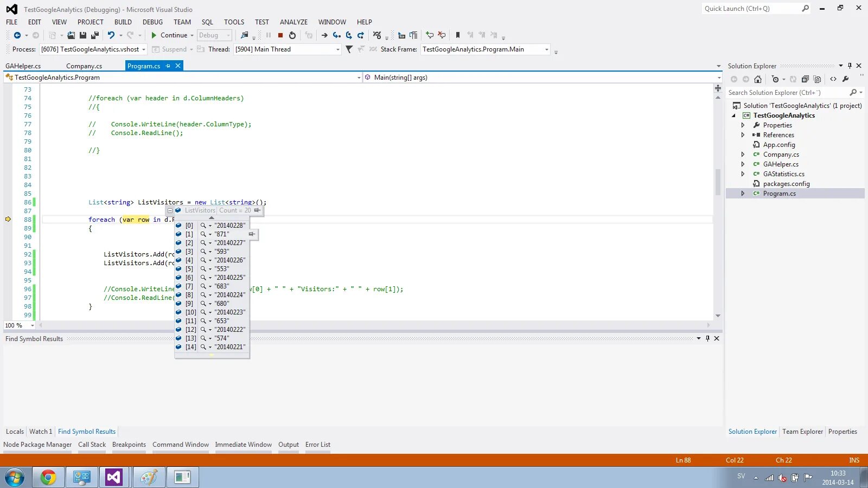868x488 pixels.
Task: Open the BUILD menu
Action: [x=123, y=22]
